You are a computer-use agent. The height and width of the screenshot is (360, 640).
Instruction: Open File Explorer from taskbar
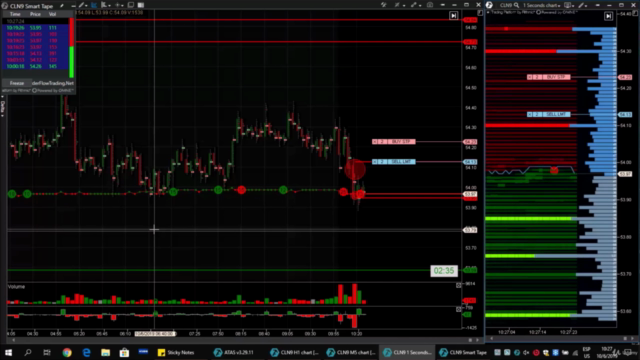tap(106, 352)
